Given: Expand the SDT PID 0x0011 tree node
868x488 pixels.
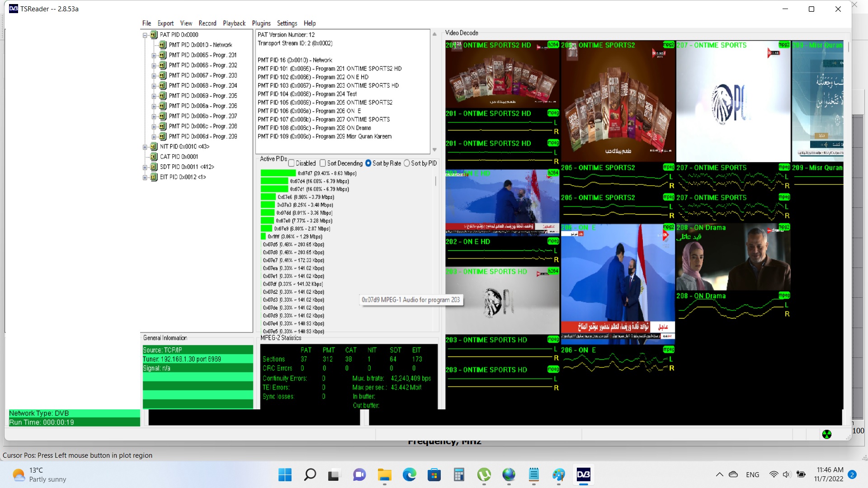Looking at the screenshot, I should tap(145, 167).
